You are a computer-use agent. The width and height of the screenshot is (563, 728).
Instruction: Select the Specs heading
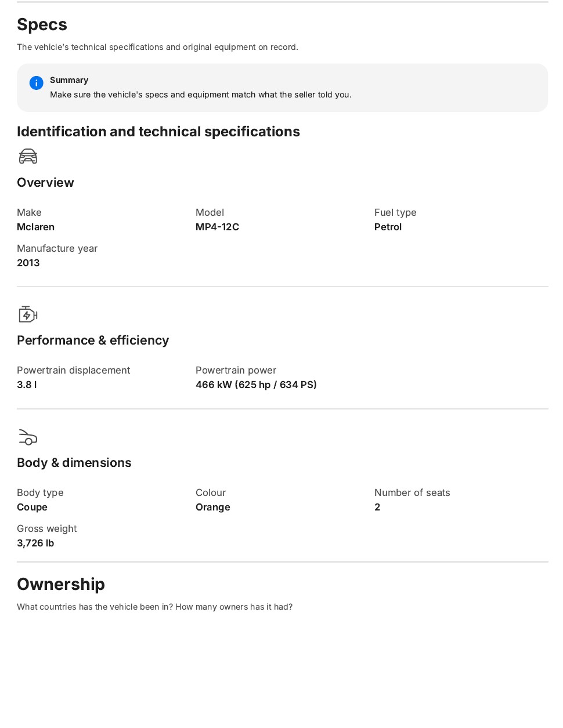point(42,24)
